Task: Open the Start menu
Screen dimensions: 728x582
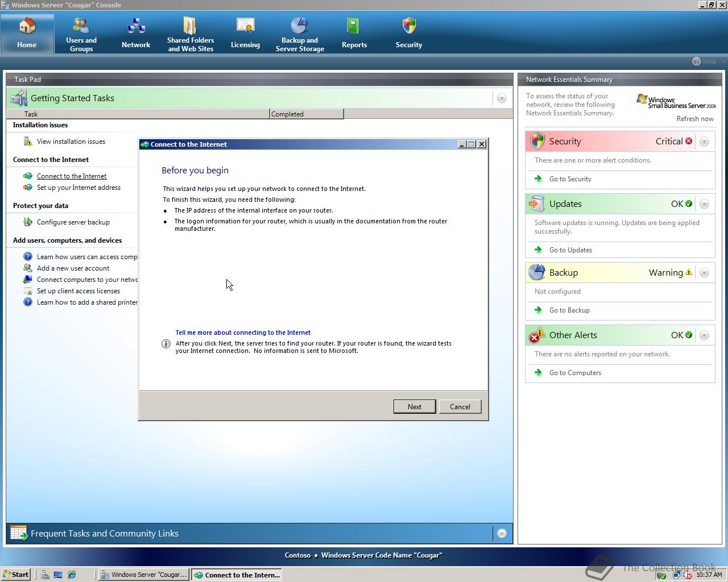Action: tap(15, 575)
